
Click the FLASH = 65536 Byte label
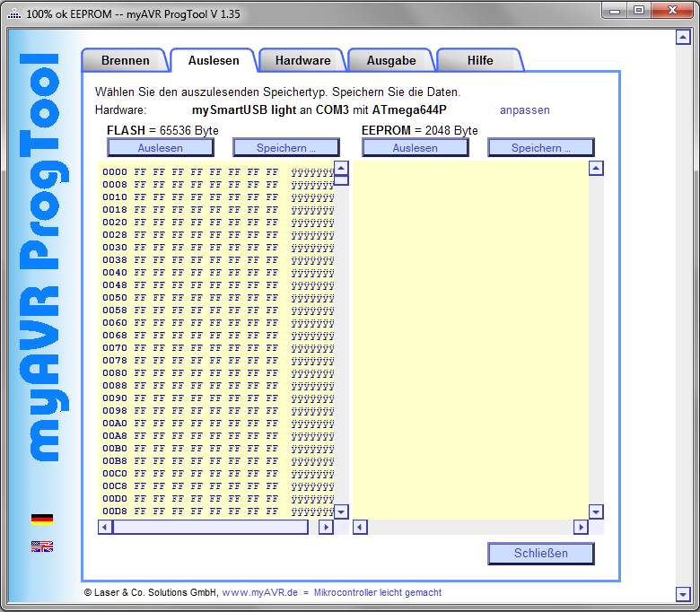point(162,130)
